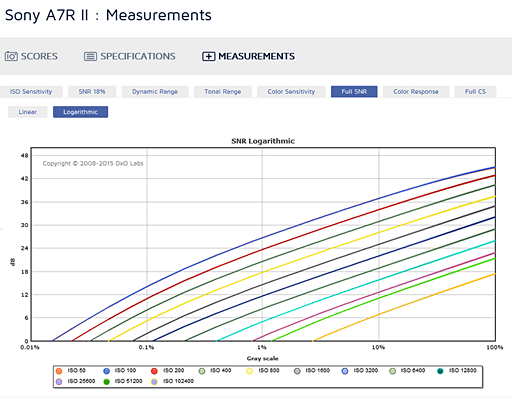This screenshot has width=512, height=400.
Task: Toggle ISO 1600 series in legend
Action: 312,371
